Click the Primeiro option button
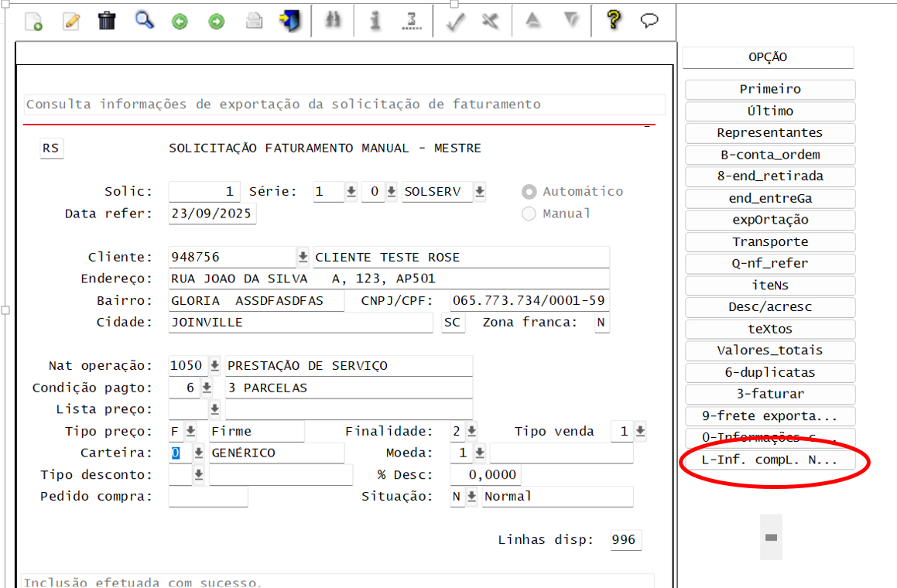 tap(770, 89)
